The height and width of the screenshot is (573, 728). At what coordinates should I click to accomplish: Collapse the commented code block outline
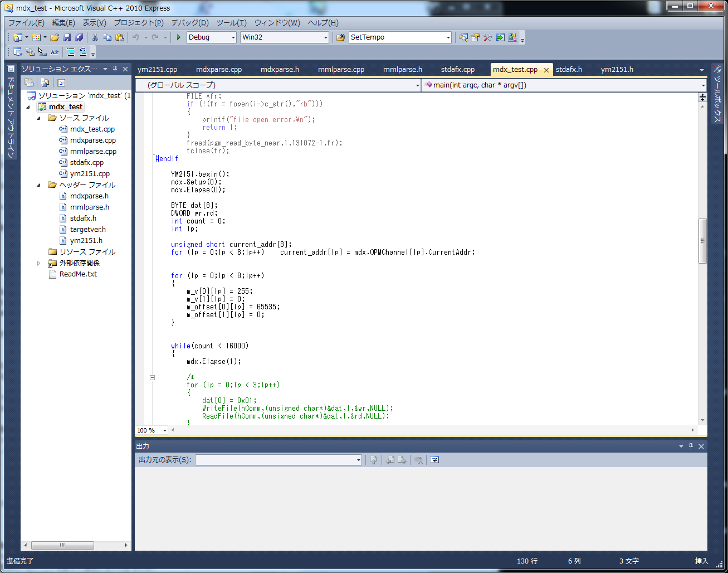pos(152,377)
